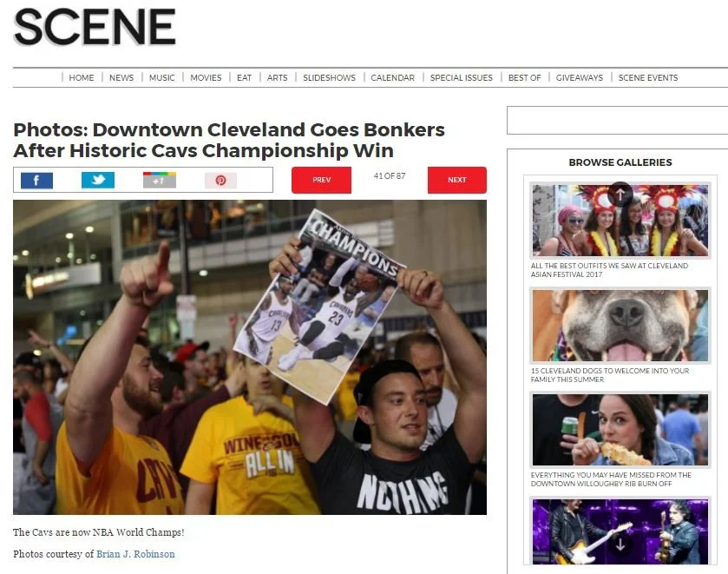Image resolution: width=728 pixels, height=574 pixels.
Task: Open the Cleveland Asian Festival 2017 gallery link
Action: pos(609,270)
